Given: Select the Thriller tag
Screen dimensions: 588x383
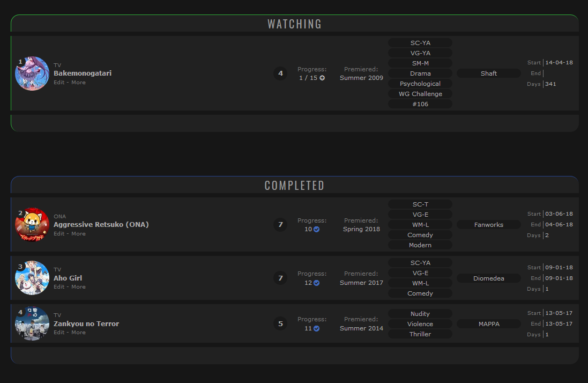Looking at the screenshot, I should 420,334.
